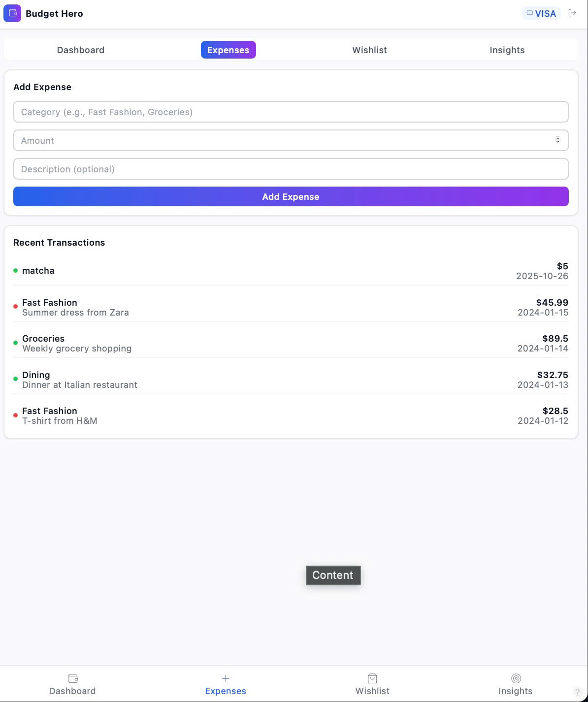Viewport: 588px width, 702px height.
Task: Focus the Description (optional) field
Action: click(x=291, y=169)
